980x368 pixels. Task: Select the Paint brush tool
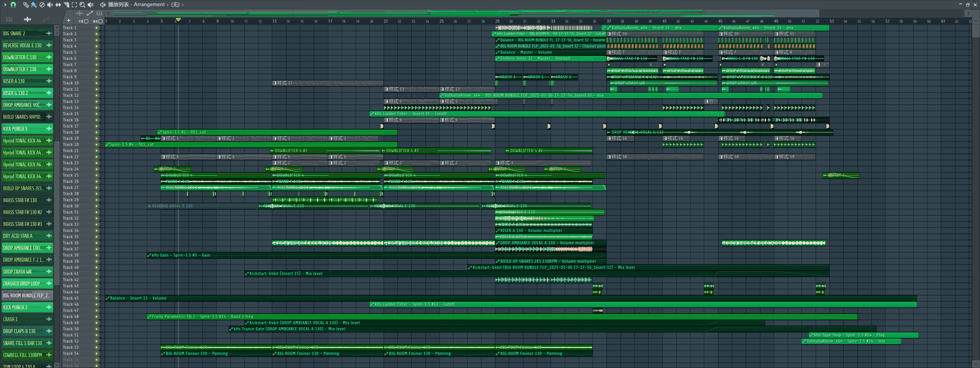click(34, 5)
